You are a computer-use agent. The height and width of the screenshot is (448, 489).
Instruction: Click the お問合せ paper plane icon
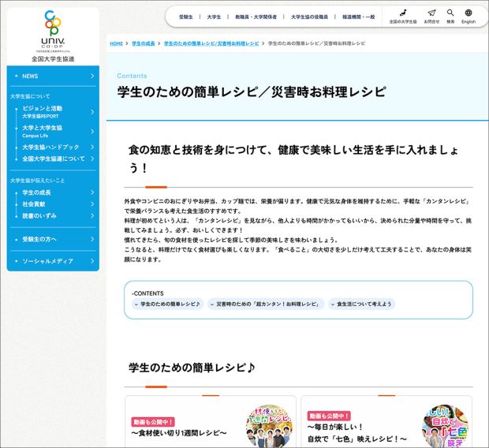tap(431, 13)
